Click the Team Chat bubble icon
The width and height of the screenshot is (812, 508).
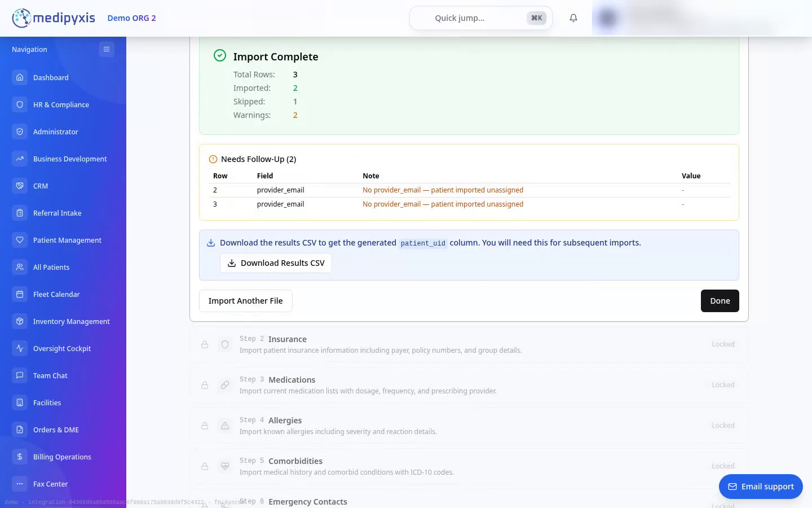pyautogui.click(x=20, y=375)
